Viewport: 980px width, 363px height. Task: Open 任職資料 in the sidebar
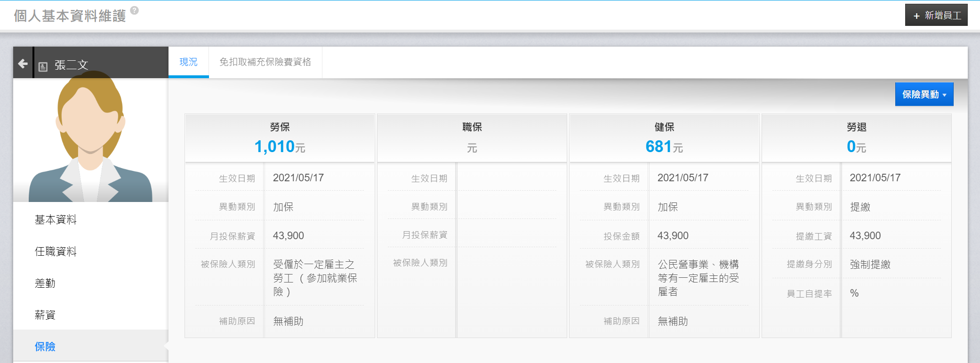pos(56,251)
